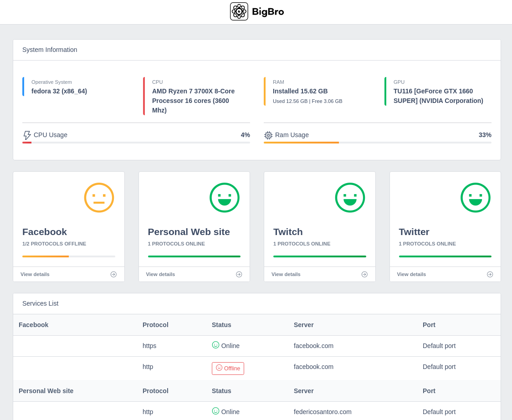Click the 1/2 PROTOCOLS OFFLINE label
Screen dimensions: 512x420
(x=54, y=244)
